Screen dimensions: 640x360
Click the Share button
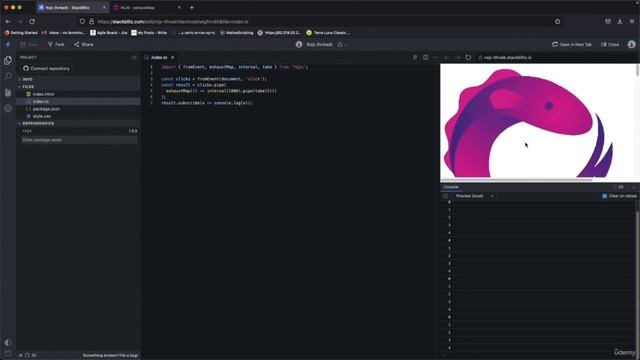tap(84, 44)
